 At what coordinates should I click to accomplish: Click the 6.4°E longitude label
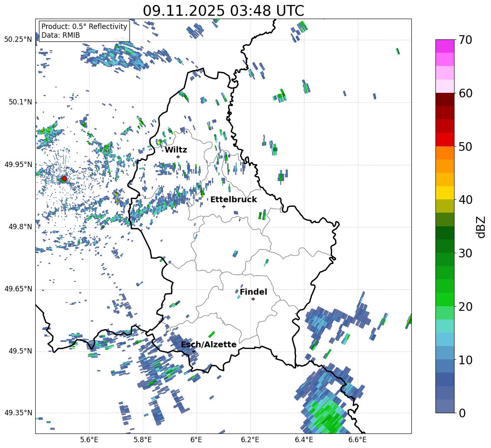pos(304,440)
